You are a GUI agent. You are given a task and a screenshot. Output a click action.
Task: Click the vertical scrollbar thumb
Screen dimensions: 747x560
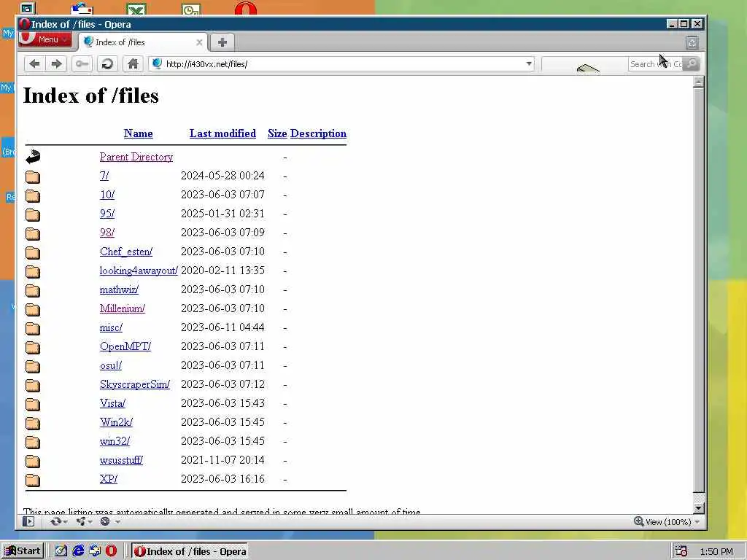tap(698, 290)
